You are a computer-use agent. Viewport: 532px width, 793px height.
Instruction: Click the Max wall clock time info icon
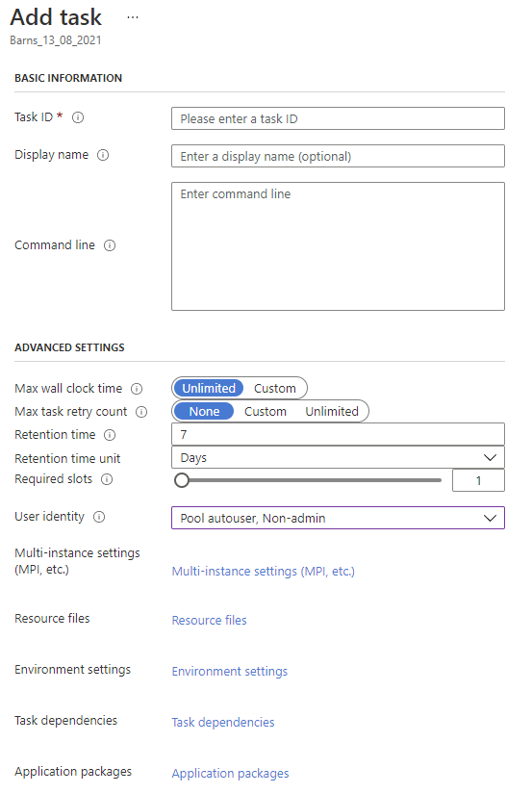pyautogui.click(x=137, y=389)
